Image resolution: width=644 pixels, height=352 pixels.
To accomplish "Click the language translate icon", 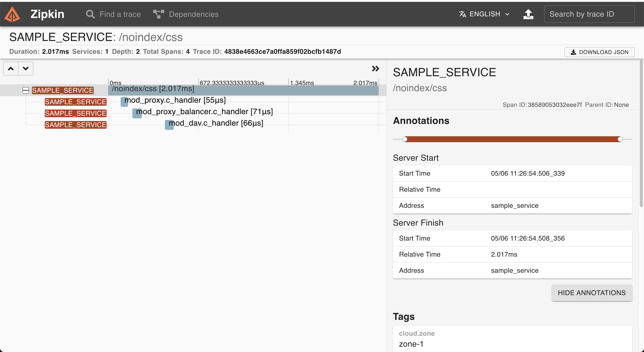I will [463, 14].
